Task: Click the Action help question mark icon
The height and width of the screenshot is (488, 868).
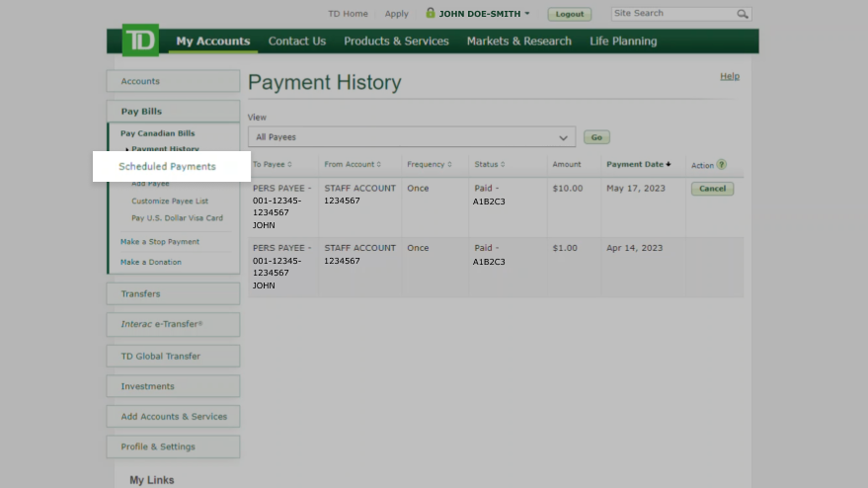Action: [x=721, y=165]
